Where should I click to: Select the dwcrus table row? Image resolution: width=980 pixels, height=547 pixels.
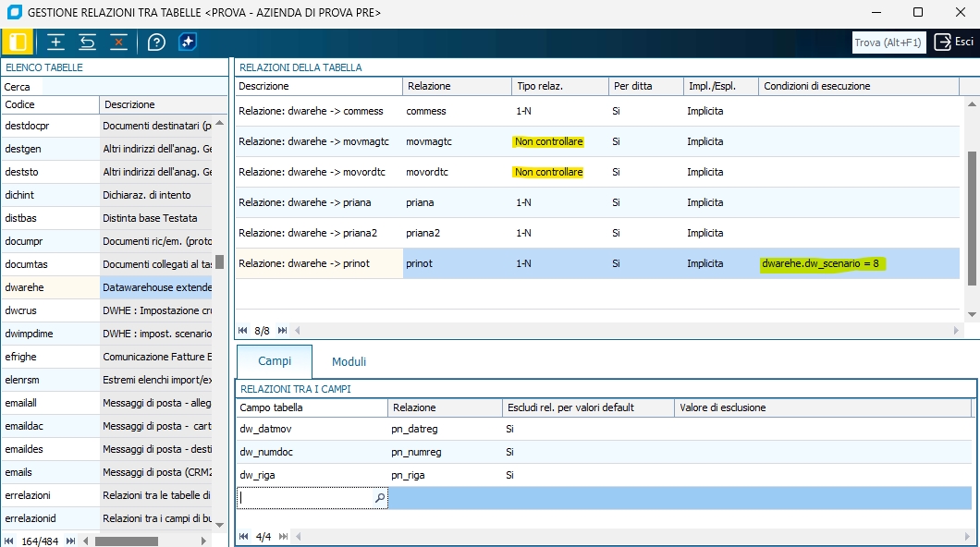tap(51, 310)
